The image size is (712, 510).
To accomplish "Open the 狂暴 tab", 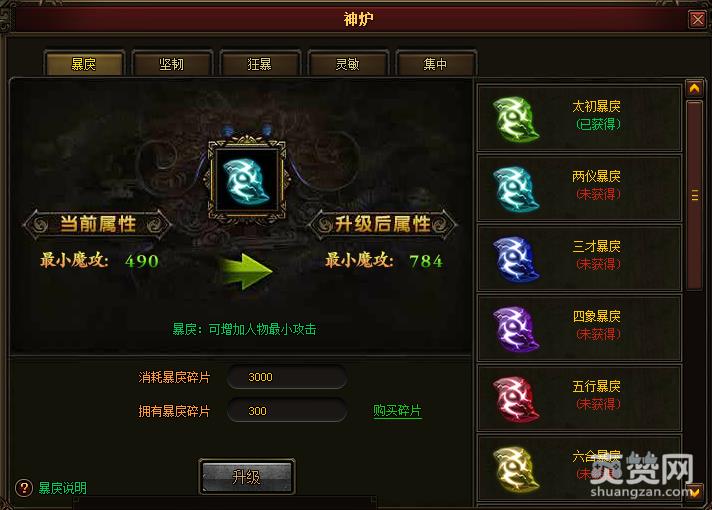I will point(260,64).
